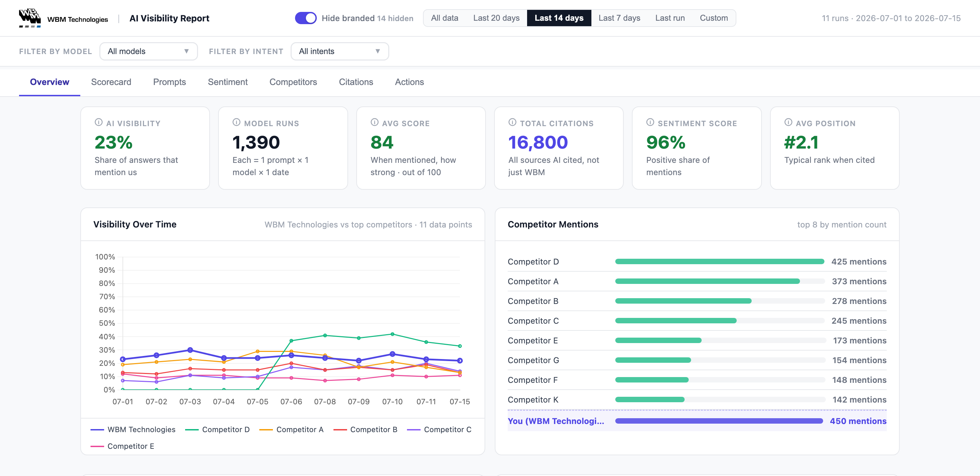Open the Scorecard tab
Viewport: 980px width, 476px height.
tap(111, 82)
